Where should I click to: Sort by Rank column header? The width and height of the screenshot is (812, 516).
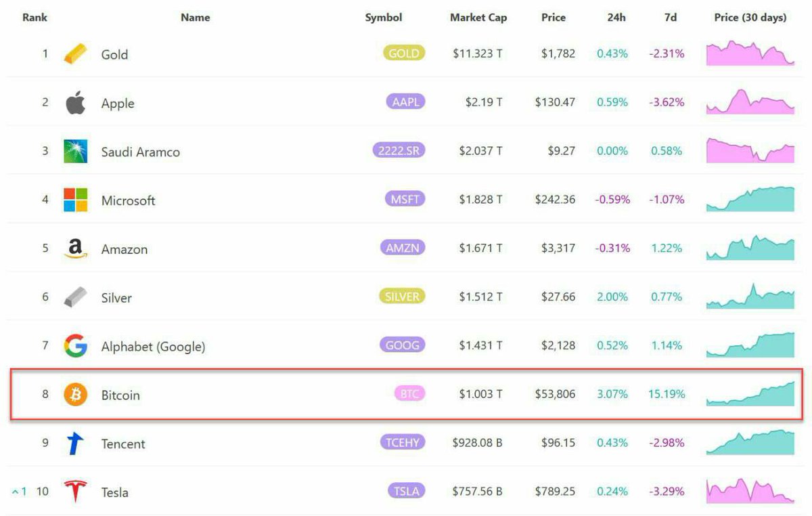point(35,18)
